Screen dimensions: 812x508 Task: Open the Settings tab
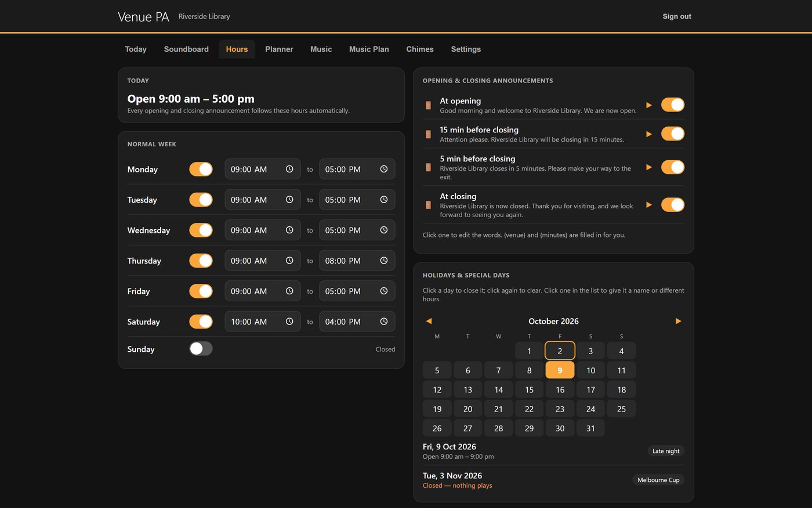pos(466,49)
